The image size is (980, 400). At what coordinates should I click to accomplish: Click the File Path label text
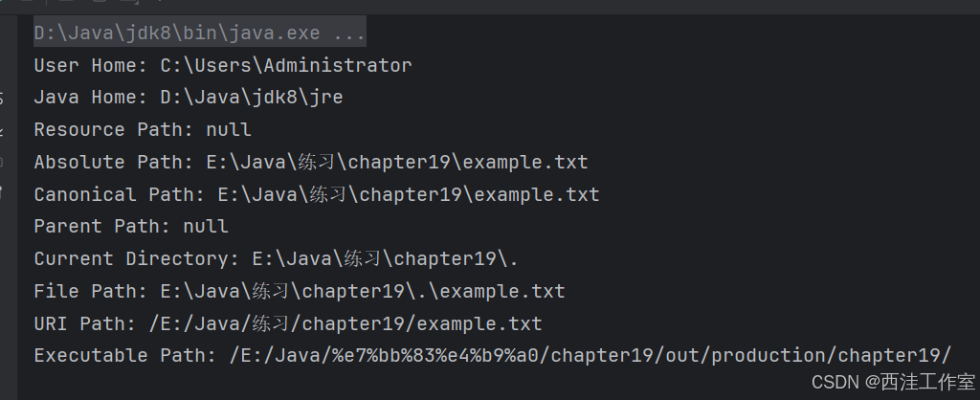(85, 291)
